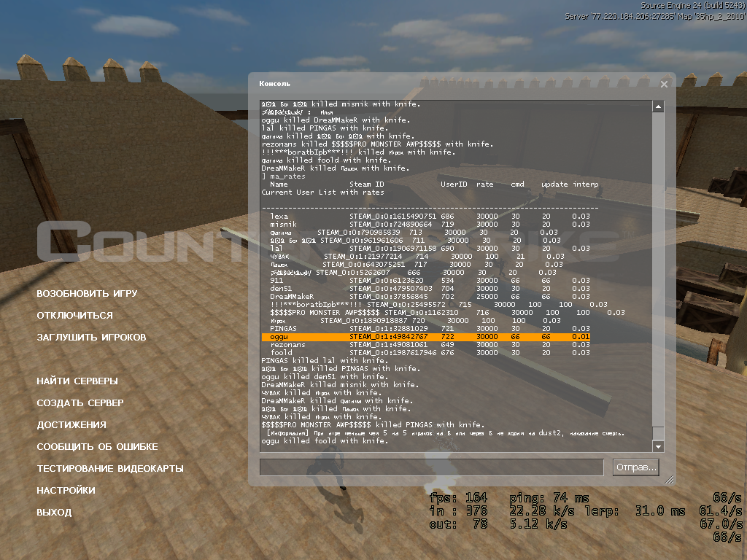747x560 pixels.
Task: Click the foold player rates row
Action: tap(430, 353)
